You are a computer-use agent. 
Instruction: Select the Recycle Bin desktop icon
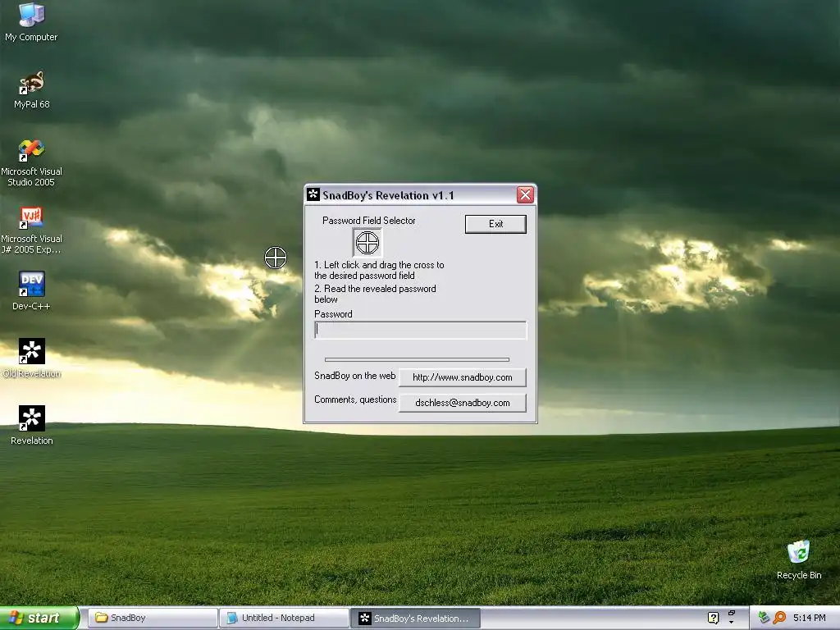(x=799, y=560)
